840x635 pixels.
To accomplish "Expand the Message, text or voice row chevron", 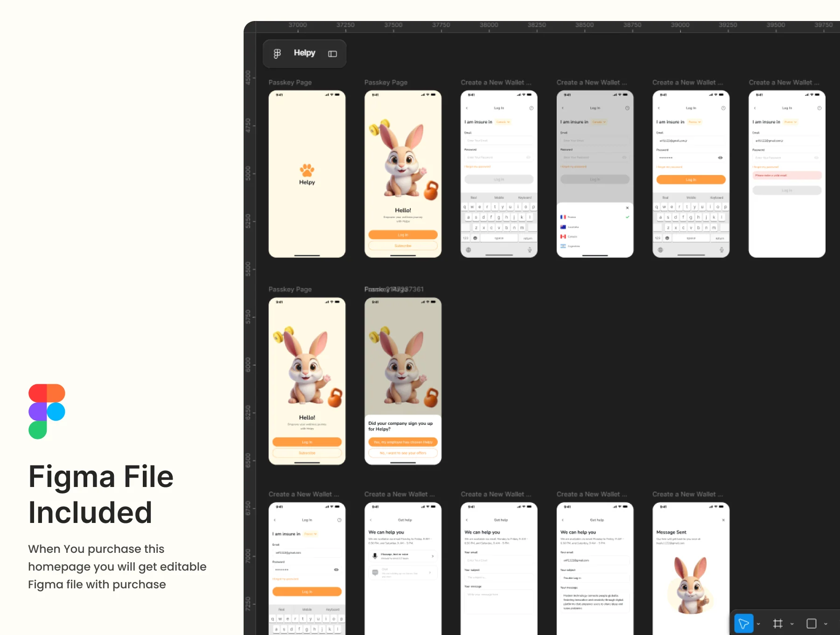I will (433, 556).
